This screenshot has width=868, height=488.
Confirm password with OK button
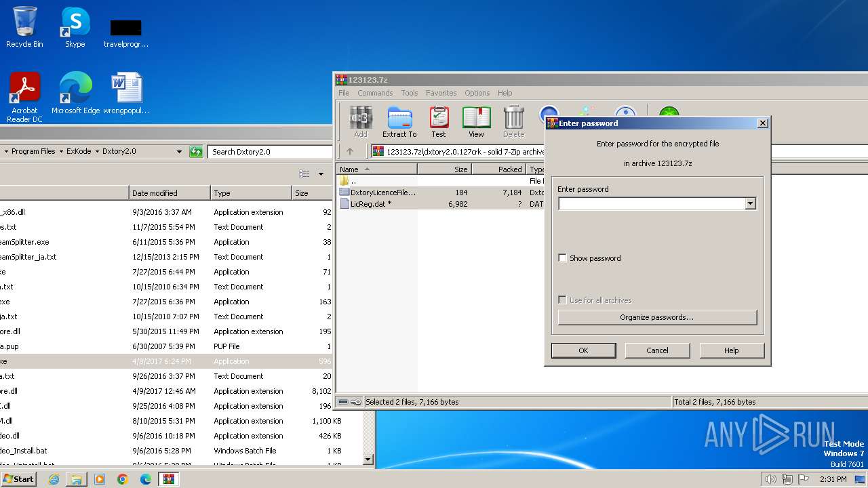583,350
